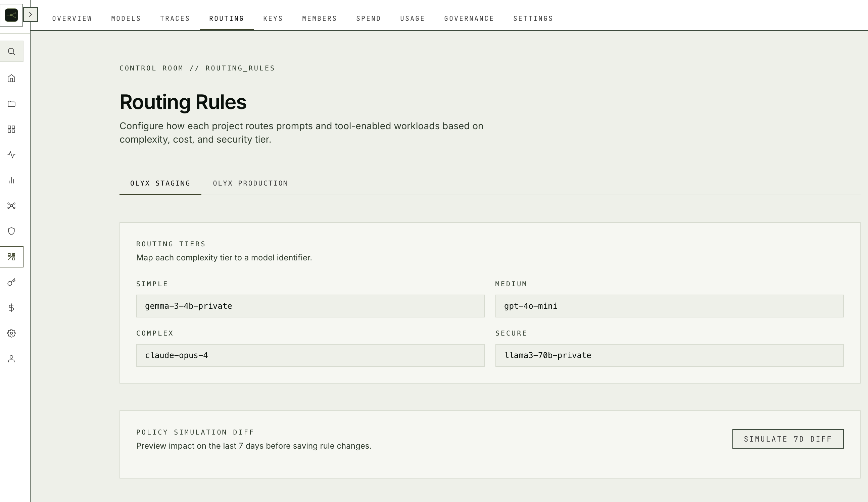The height and width of the screenshot is (502, 868).
Task: Switch to the Governance tab
Action: click(x=469, y=18)
